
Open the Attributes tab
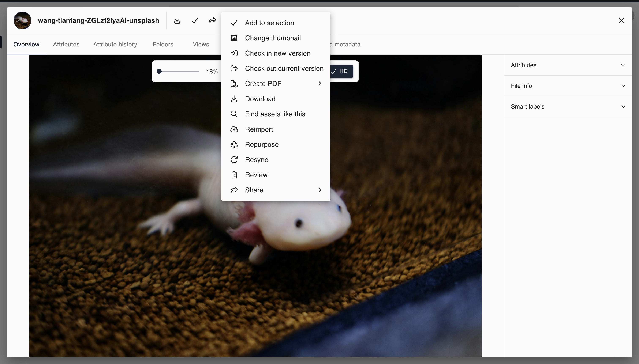coord(66,45)
